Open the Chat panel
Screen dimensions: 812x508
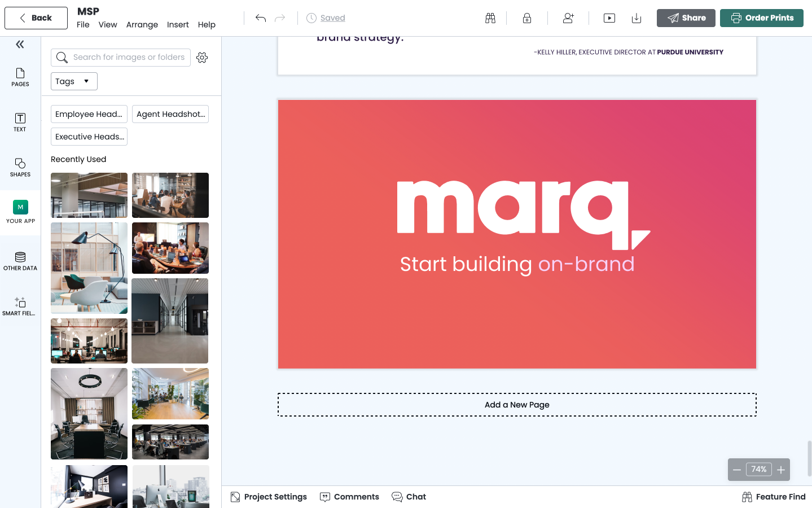pyautogui.click(x=409, y=497)
